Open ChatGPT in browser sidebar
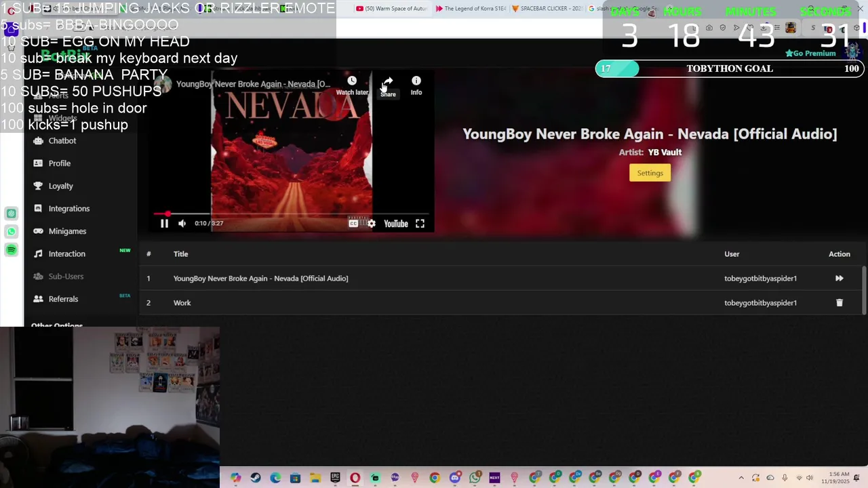Image resolution: width=868 pixels, height=488 pixels. 12,213
